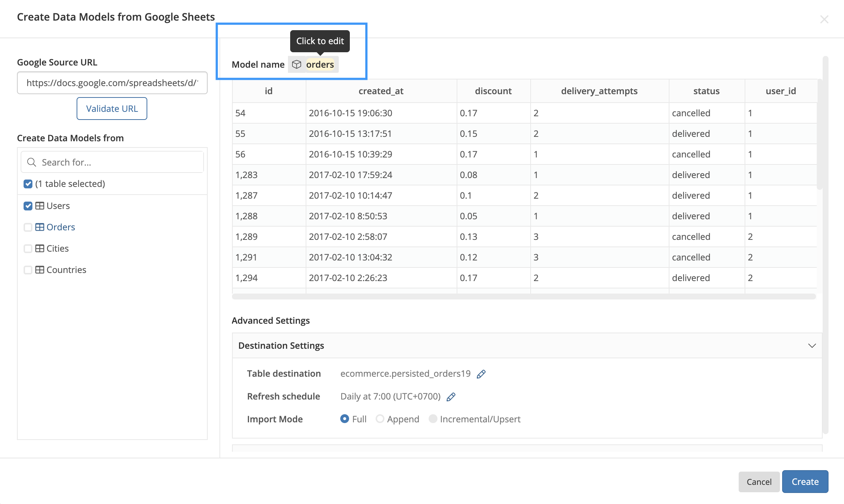
Task: Click the created_at column header
Action: point(381,91)
